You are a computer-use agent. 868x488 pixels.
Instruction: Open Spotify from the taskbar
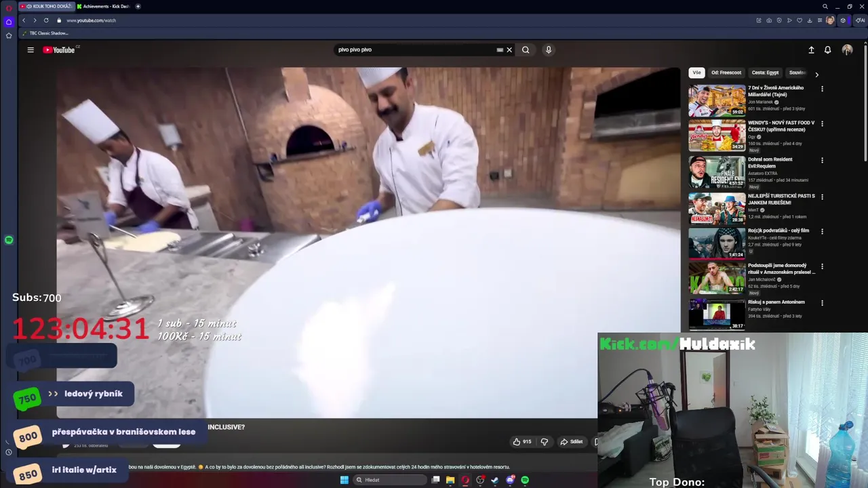pyautogui.click(x=525, y=480)
